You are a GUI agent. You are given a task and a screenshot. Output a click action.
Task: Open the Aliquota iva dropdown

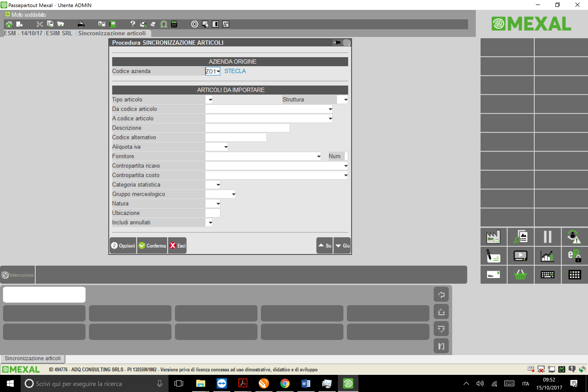click(x=226, y=147)
